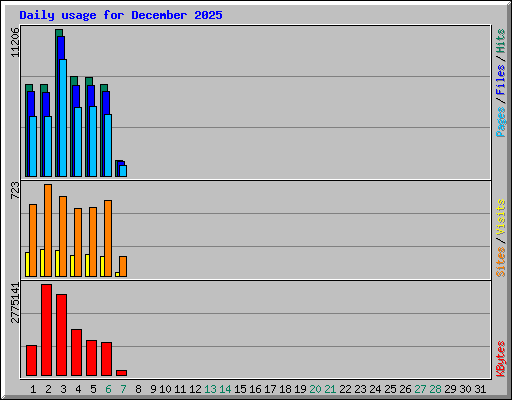Click the day 2 cyan pages bar
The image size is (512, 400).
[48, 146]
